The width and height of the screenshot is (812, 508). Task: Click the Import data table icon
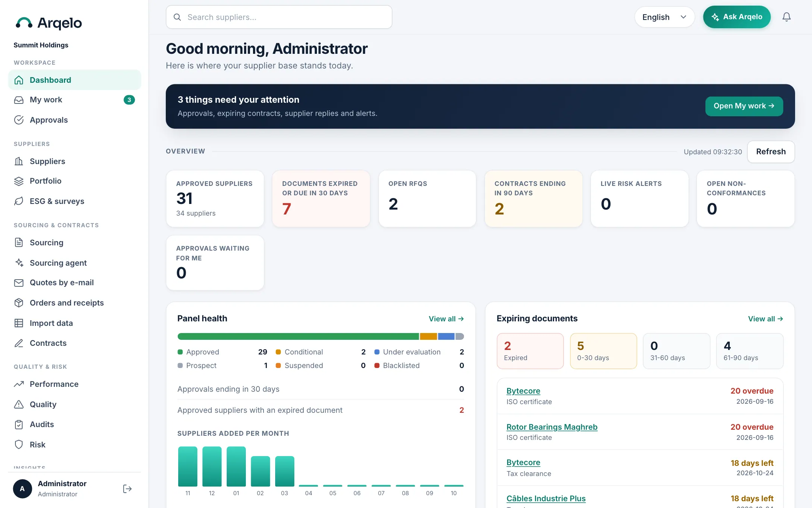[19, 323]
